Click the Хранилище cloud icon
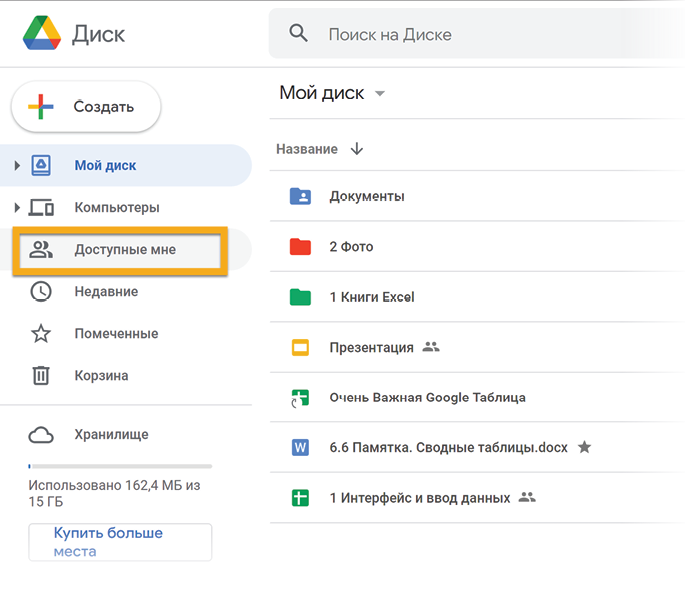This screenshot has height=591, width=685. 41,434
